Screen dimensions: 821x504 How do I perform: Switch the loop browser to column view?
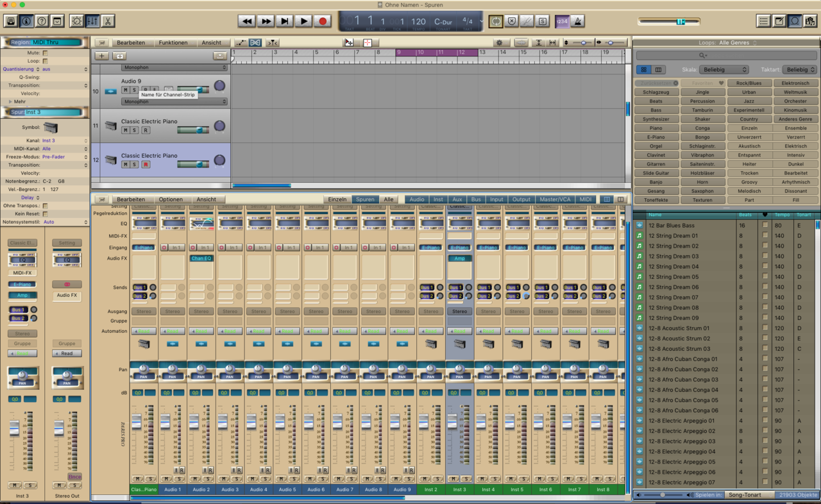click(x=658, y=69)
